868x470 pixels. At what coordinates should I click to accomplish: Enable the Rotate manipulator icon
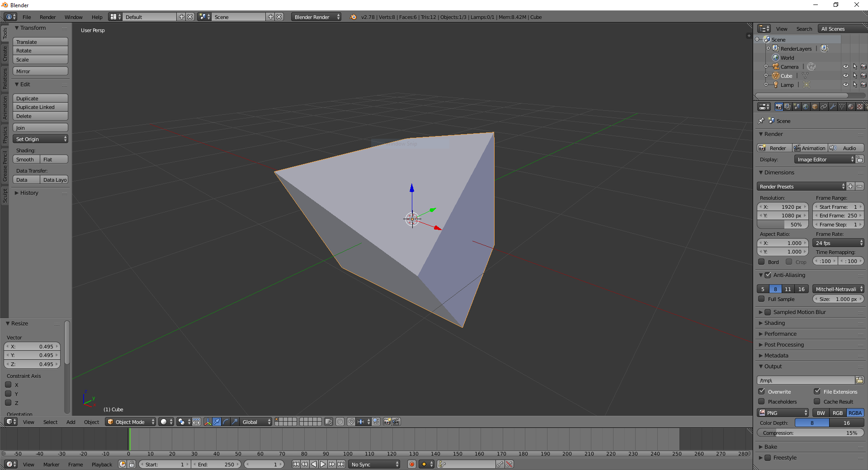point(225,422)
